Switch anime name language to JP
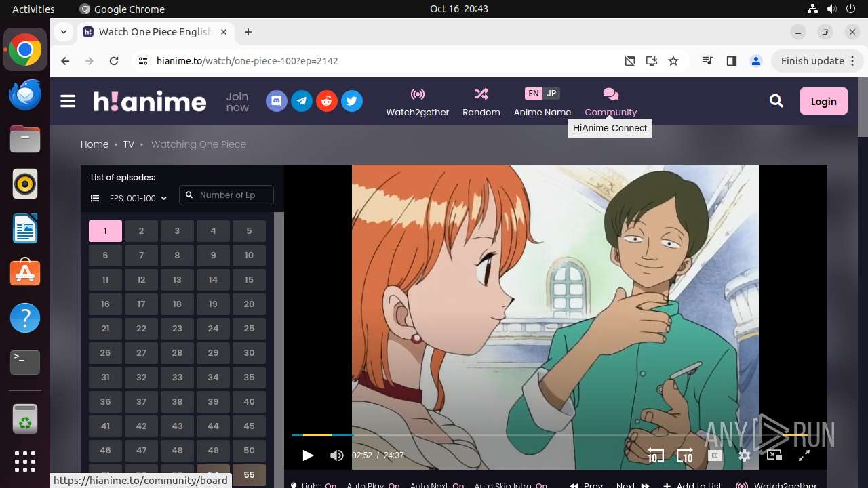 click(x=551, y=94)
